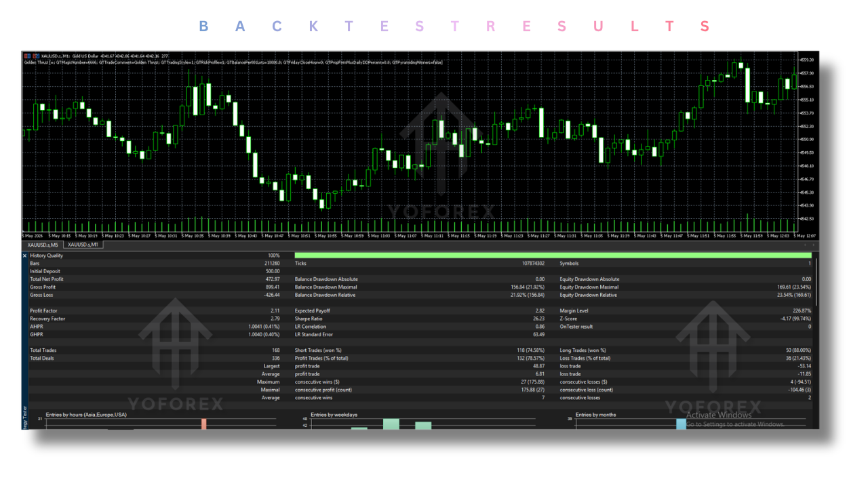Select the Total Deals value 336

[276, 359]
